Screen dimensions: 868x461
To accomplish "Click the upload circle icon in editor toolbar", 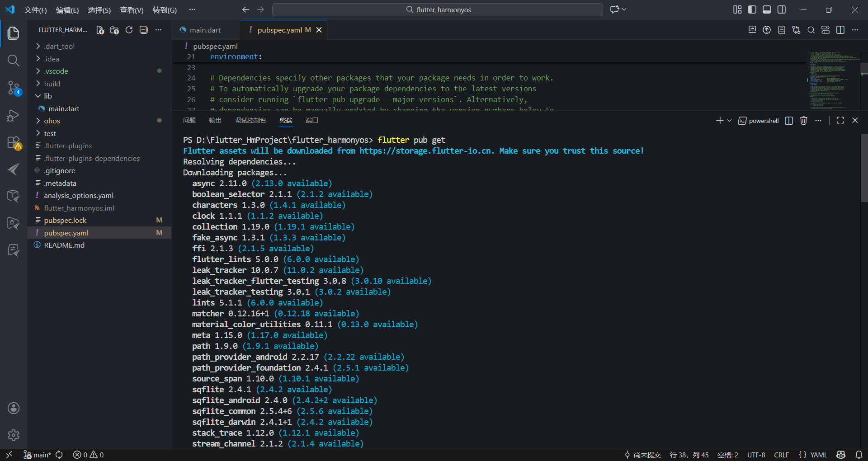I will click(x=767, y=30).
